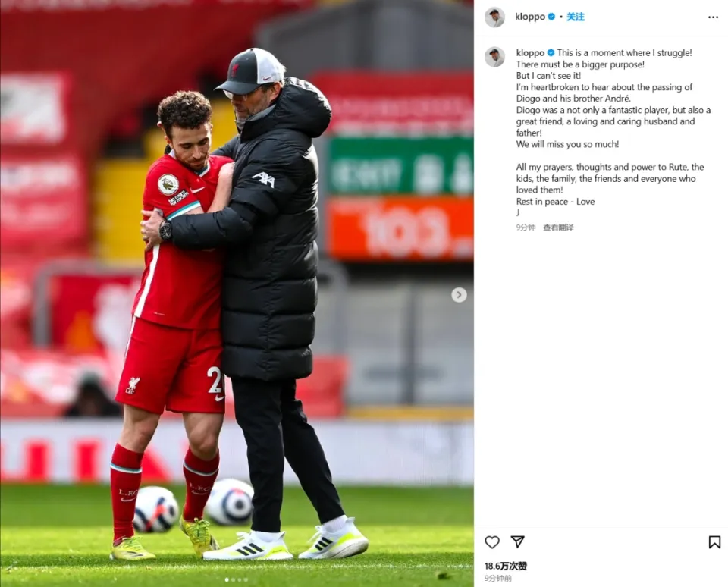728x587 pixels.
Task: Jump to the last carousel dot
Action: coord(246,579)
